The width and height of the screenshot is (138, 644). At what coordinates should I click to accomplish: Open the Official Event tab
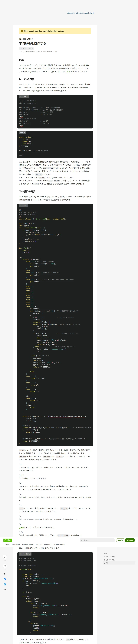pos(28,544)
